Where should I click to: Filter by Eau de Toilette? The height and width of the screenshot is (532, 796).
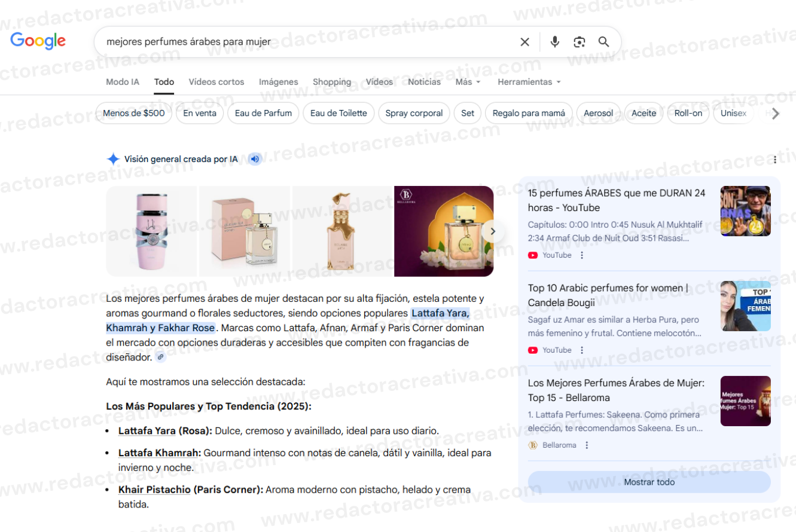click(338, 113)
